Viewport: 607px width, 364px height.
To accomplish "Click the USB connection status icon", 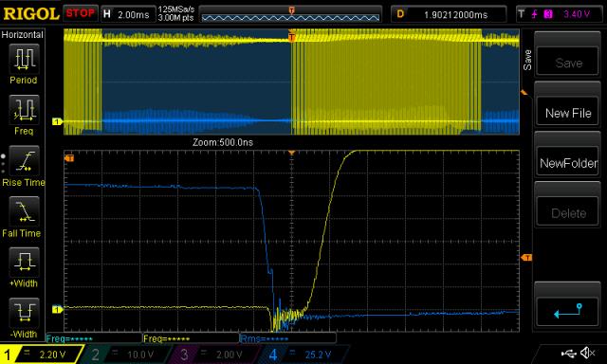I will (568, 353).
